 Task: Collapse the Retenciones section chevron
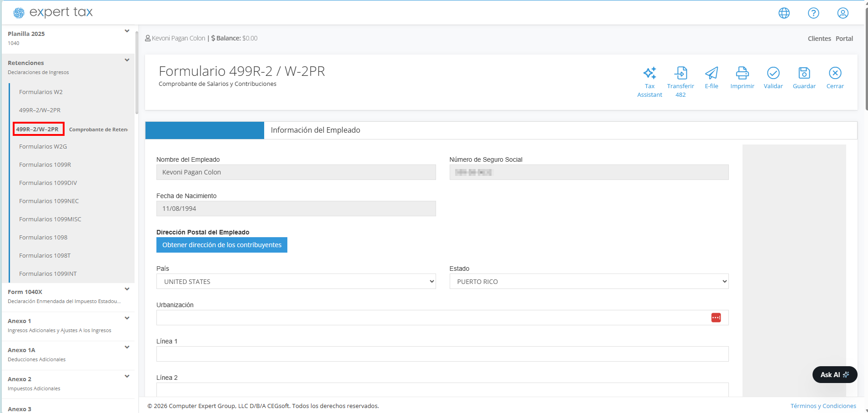coord(127,60)
